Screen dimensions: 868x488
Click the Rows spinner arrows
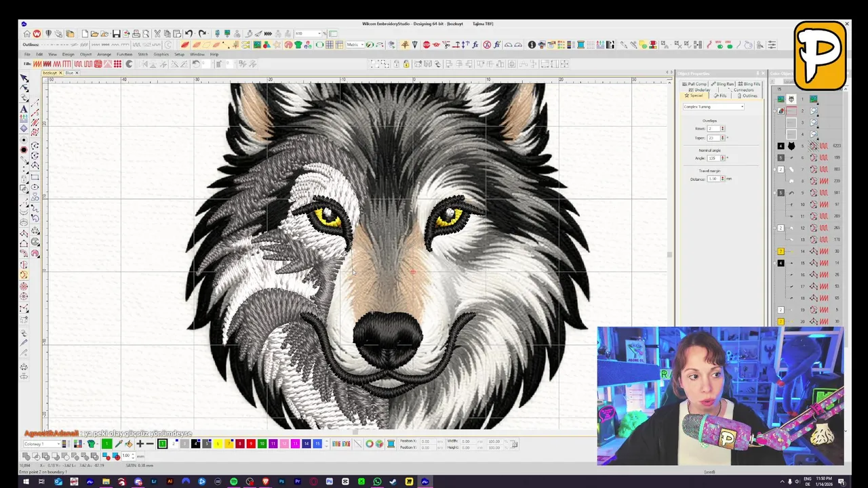pyautogui.click(x=722, y=129)
